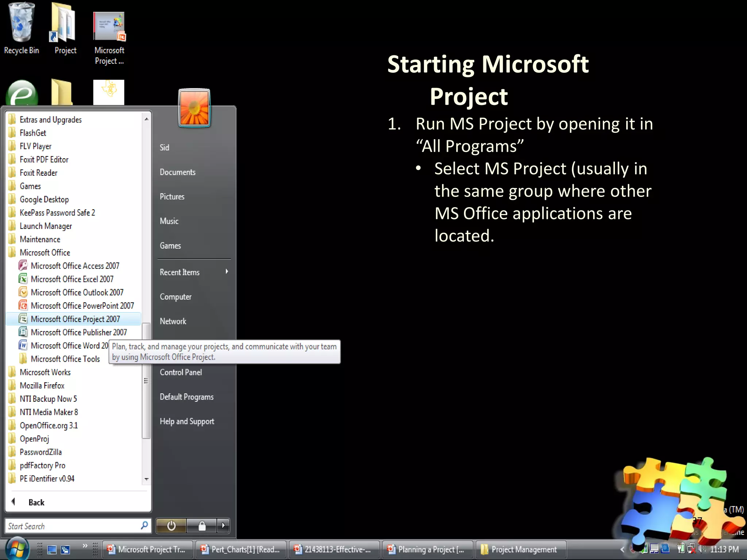Click the clock showing 11:13 PM
Screen dimensions: 747x560
point(724,549)
